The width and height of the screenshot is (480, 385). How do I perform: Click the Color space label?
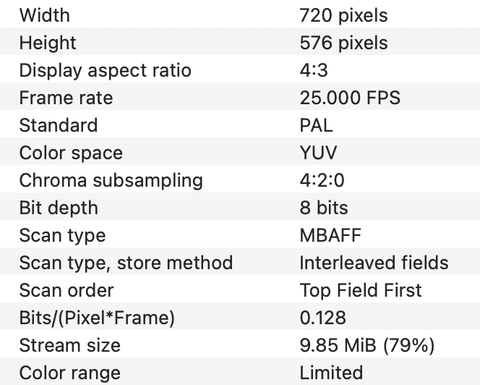tap(71, 153)
